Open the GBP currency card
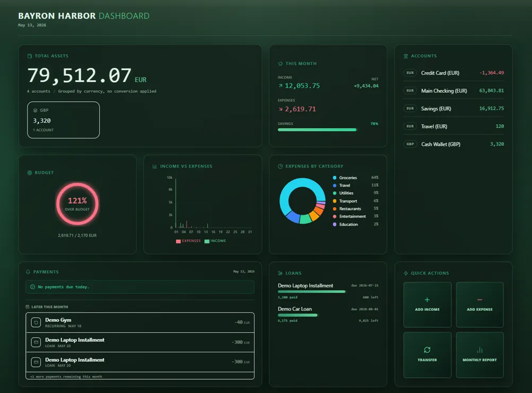Viewport: 532px width, 393px height. [x=64, y=120]
